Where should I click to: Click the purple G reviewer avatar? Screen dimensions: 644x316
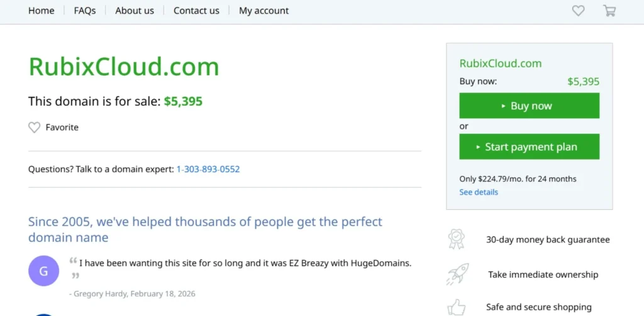pos(43,271)
